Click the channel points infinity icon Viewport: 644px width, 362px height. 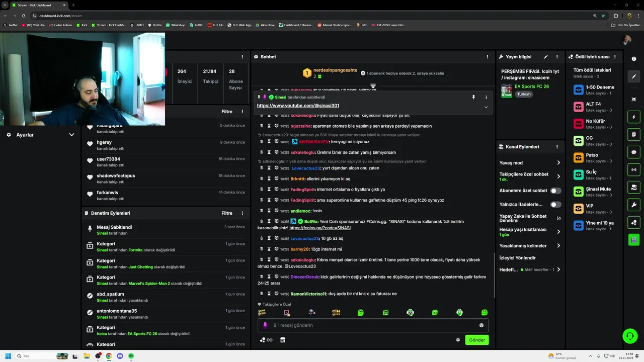point(266,340)
